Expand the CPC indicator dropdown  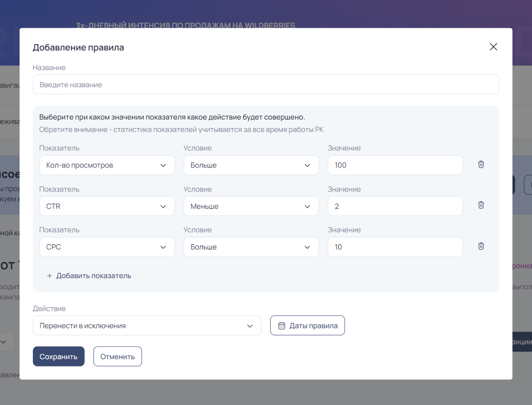pyautogui.click(x=107, y=247)
